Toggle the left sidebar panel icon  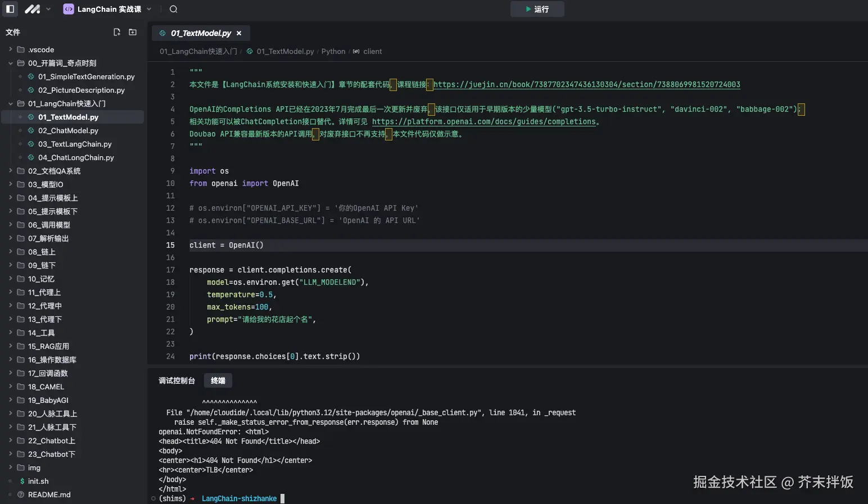(10, 9)
